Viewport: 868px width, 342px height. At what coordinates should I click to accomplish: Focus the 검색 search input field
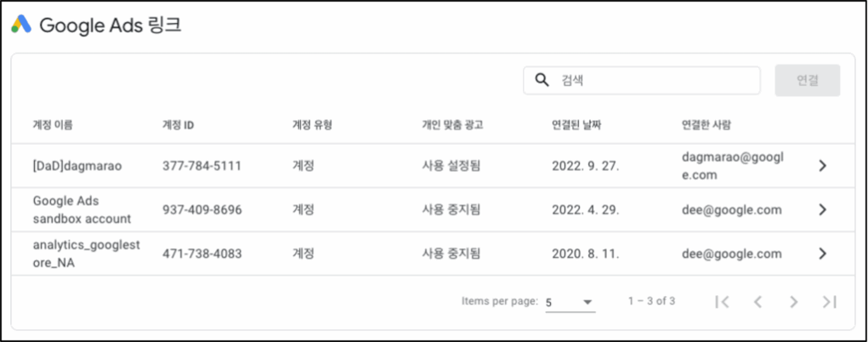tap(642, 80)
